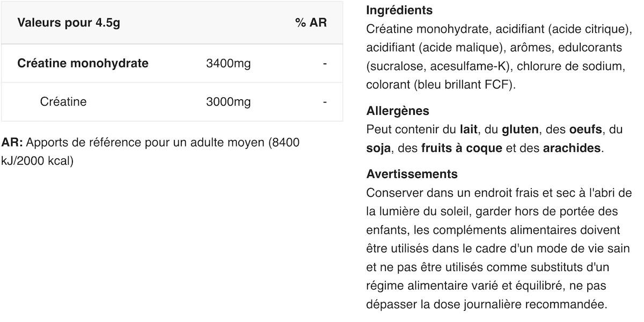Viewport: 644px width, 322px height.
Task: Click the 'Avertissements' heading
Action: tap(412, 174)
